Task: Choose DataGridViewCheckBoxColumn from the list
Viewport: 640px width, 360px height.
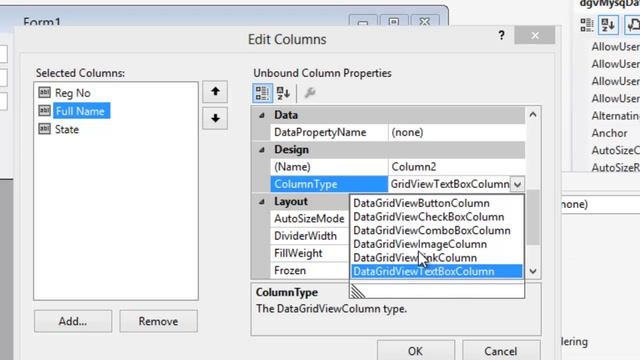Action: click(x=436, y=217)
